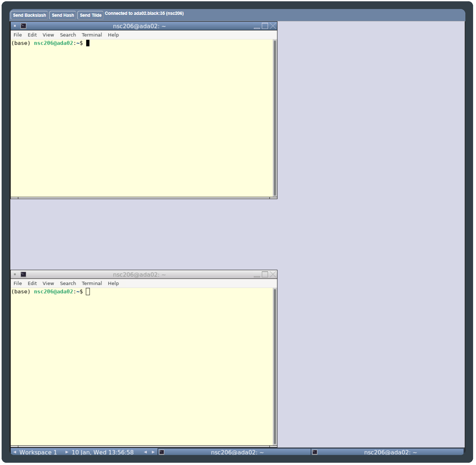Open View menu in bottom terminal window
This screenshot has height=465, width=476.
48,283
